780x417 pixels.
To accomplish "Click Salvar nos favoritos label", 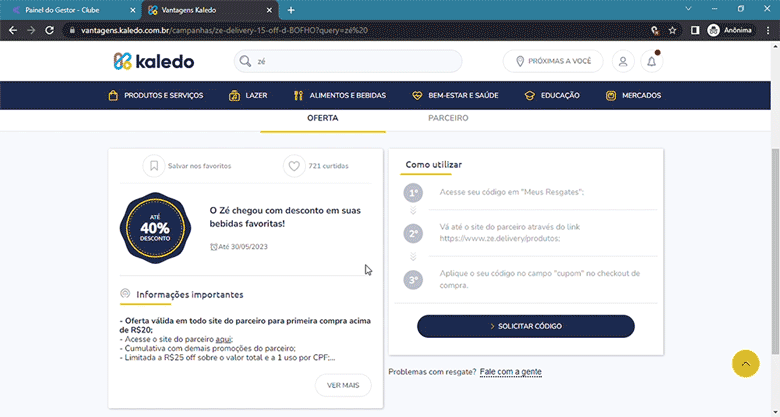I will (199, 166).
